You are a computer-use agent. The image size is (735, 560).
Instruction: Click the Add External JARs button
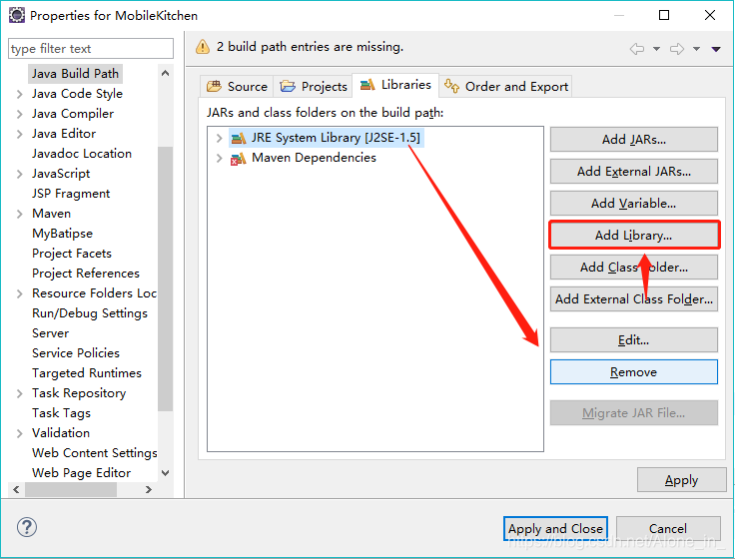tap(634, 171)
